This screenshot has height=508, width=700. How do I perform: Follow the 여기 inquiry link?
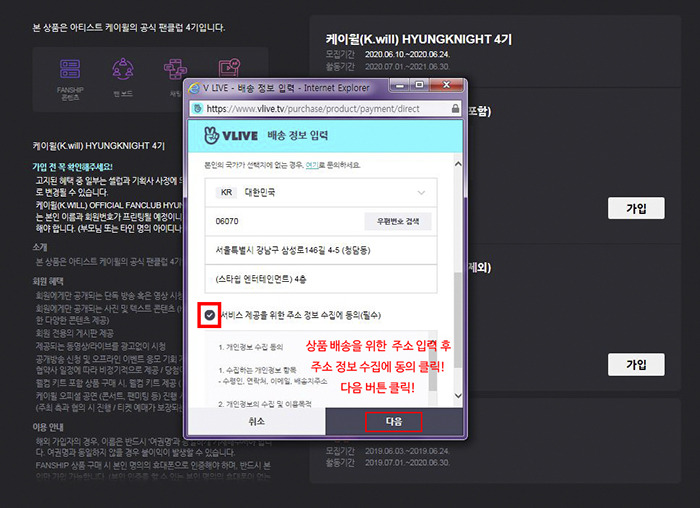pos(312,165)
